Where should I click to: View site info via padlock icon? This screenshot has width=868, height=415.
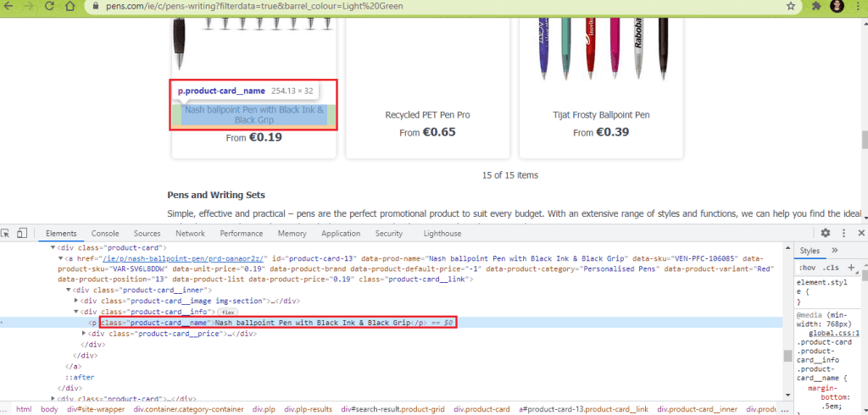(95, 7)
